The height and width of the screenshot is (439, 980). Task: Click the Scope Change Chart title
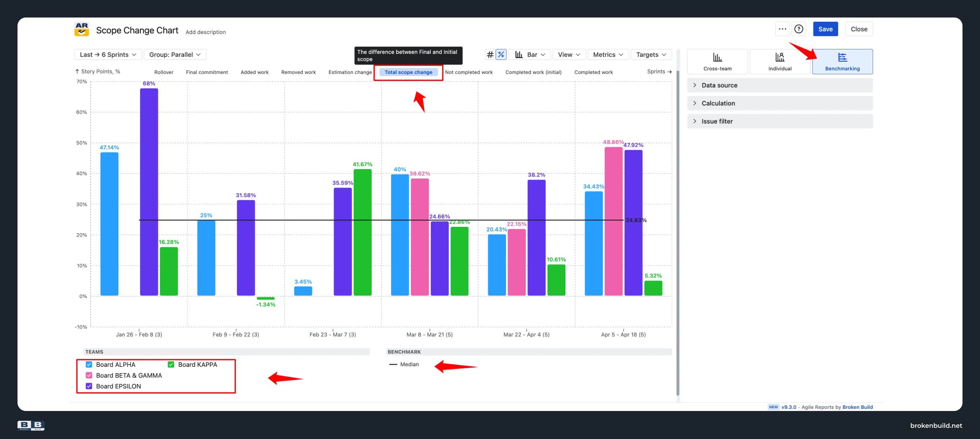click(137, 30)
